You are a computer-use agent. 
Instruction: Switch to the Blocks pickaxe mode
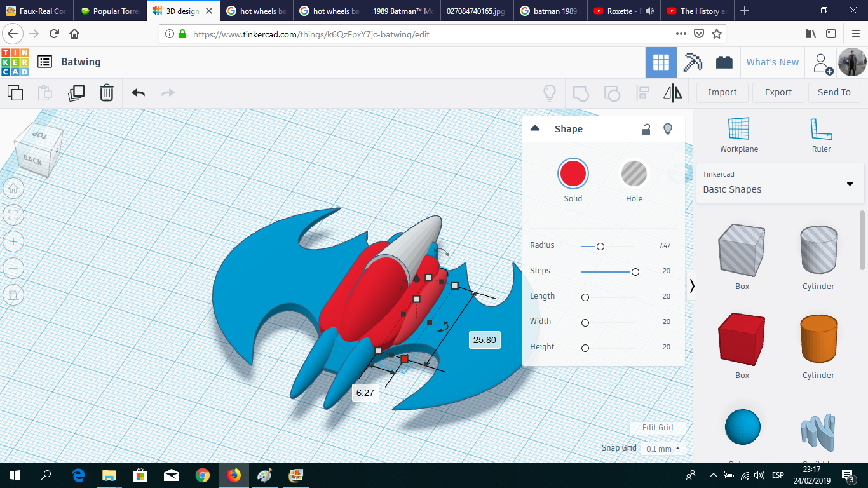[693, 62]
